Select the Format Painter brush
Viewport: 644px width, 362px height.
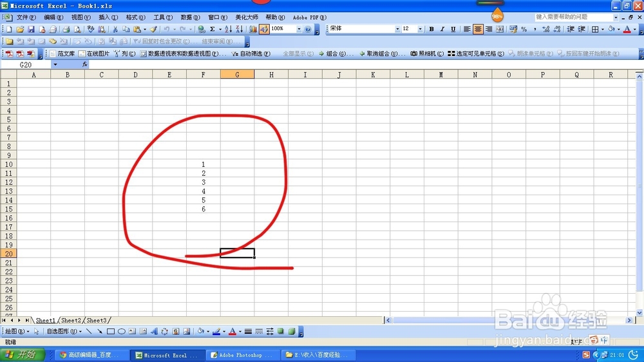click(153, 29)
